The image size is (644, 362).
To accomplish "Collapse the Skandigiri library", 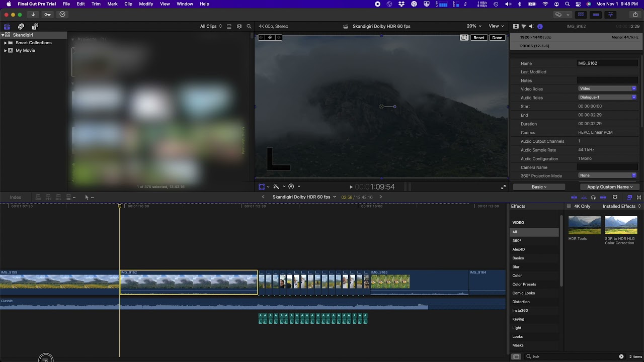I will tap(3, 35).
